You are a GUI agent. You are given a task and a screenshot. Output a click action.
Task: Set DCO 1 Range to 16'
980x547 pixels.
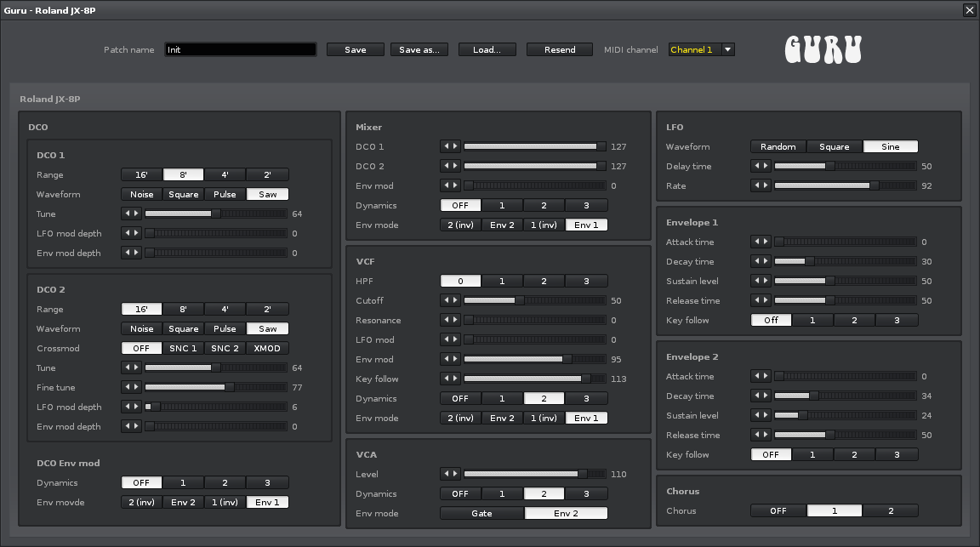click(142, 175)
